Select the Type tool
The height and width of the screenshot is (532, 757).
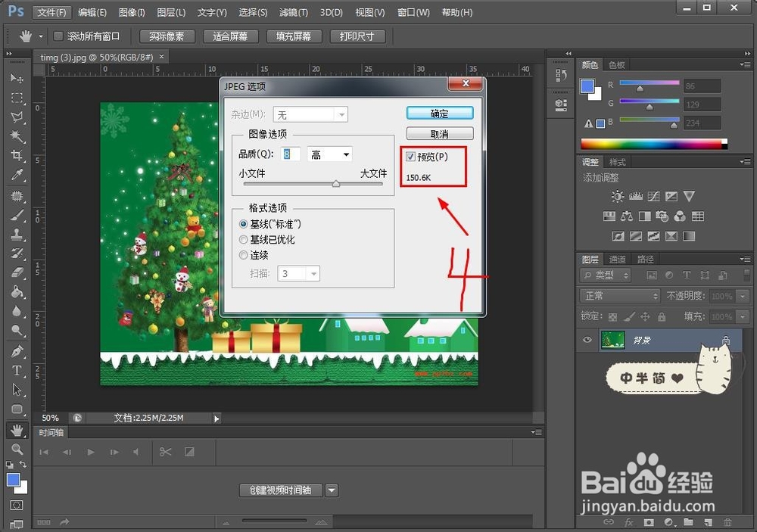click(x=17, y=371)
